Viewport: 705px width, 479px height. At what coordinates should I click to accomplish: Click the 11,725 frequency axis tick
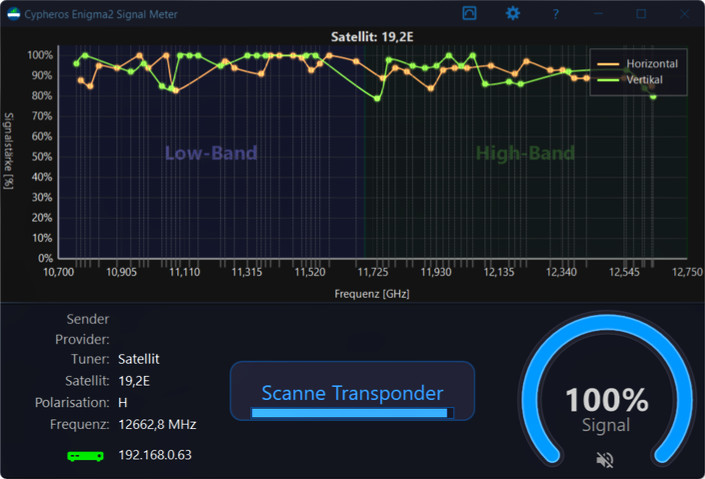pyautogui.click(x=373, y=272)
